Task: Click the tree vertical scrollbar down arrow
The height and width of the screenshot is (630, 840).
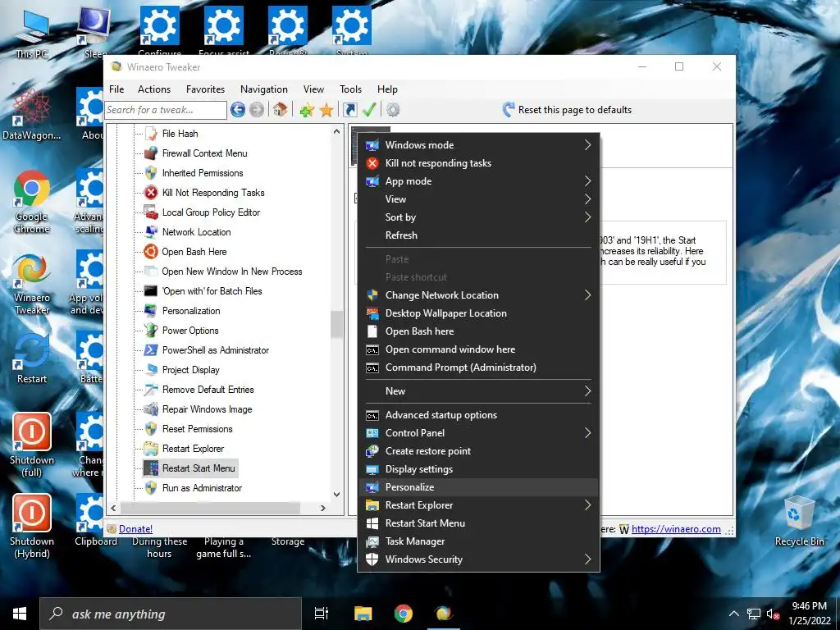Action: point(336,495)
